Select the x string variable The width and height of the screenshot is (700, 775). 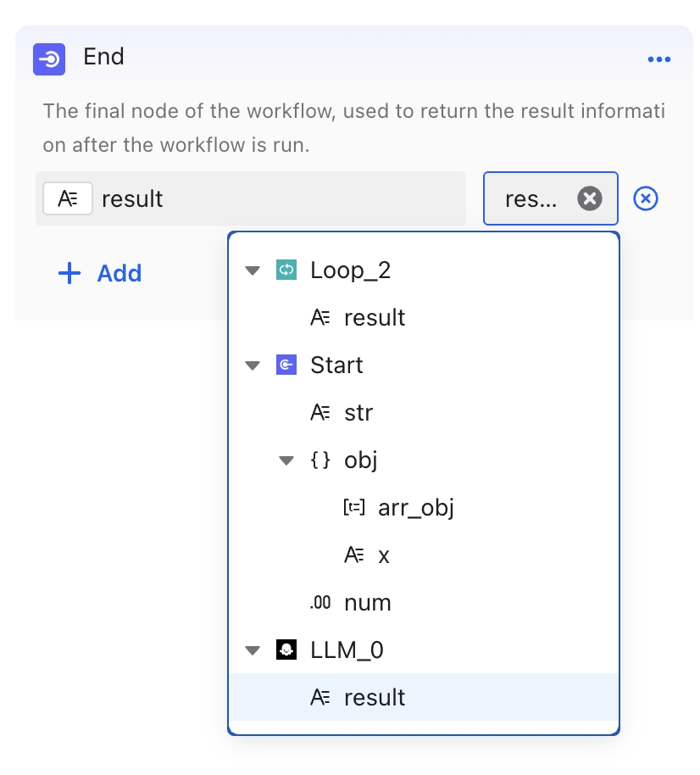coord(424,555)
